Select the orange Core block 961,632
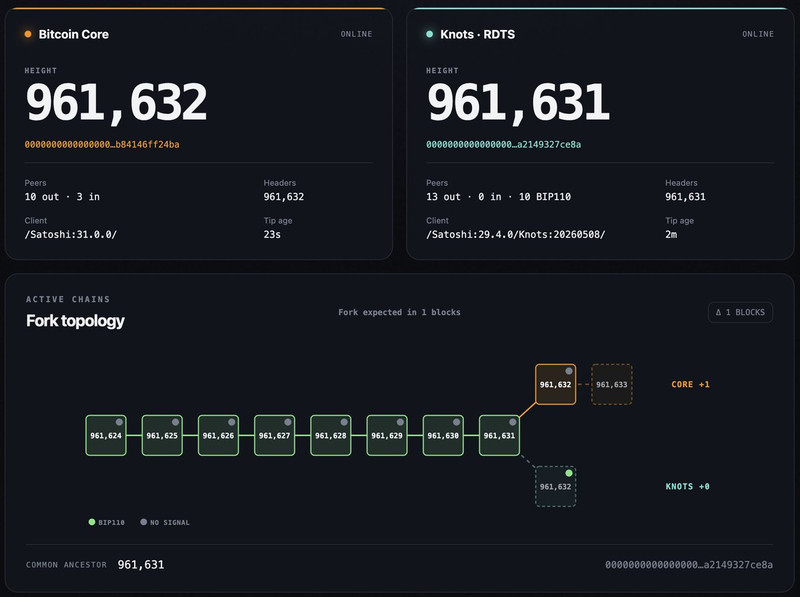800x597 pixels. tap(556, 384)
